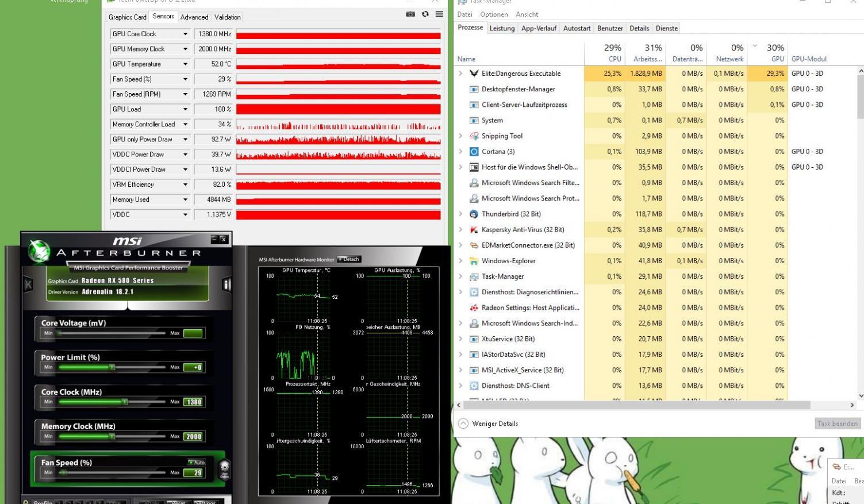Expand the XtuService (32 Bit) process group
Image resolution: width=864 pixels, height=504 pixels.
coord(460,339)
